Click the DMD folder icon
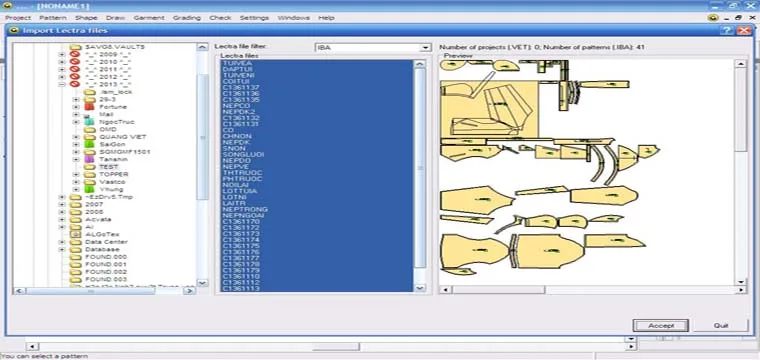Viewport: 760px width, 360px height. pyautogui.click(x=89, y=129)
